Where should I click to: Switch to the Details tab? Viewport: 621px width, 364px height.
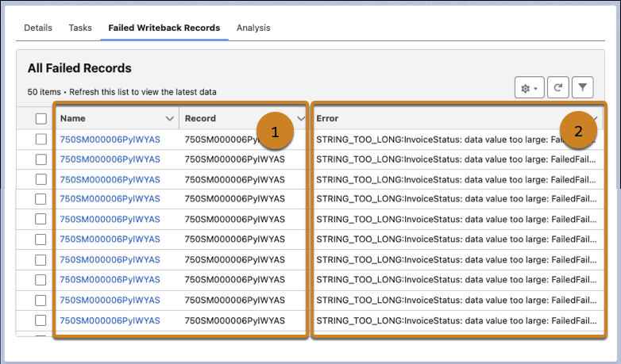[38, 28]
